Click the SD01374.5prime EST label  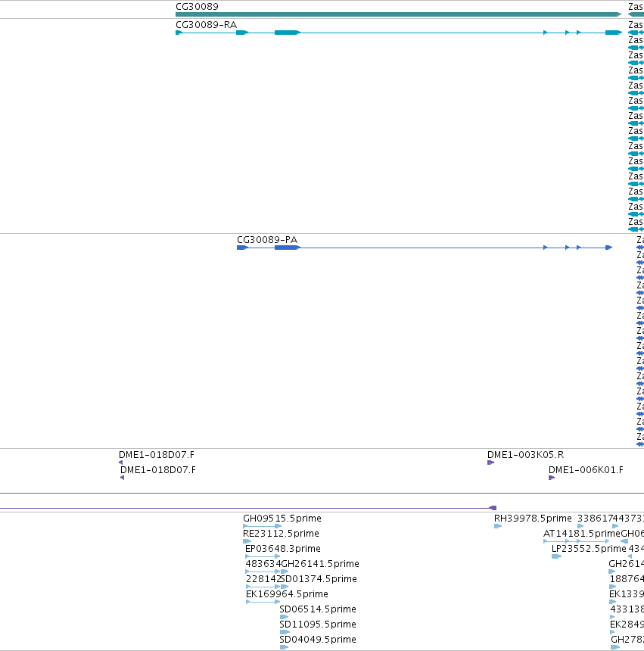point(319,579)
